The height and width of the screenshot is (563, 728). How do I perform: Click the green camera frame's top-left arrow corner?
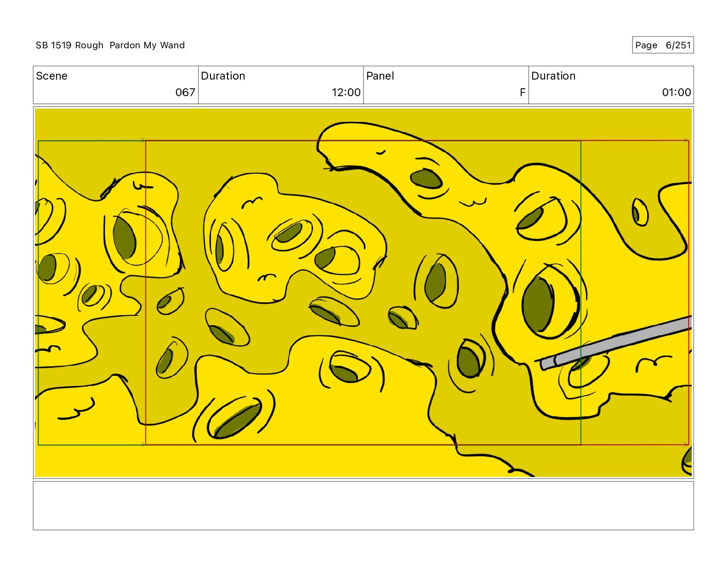(39, 141)
